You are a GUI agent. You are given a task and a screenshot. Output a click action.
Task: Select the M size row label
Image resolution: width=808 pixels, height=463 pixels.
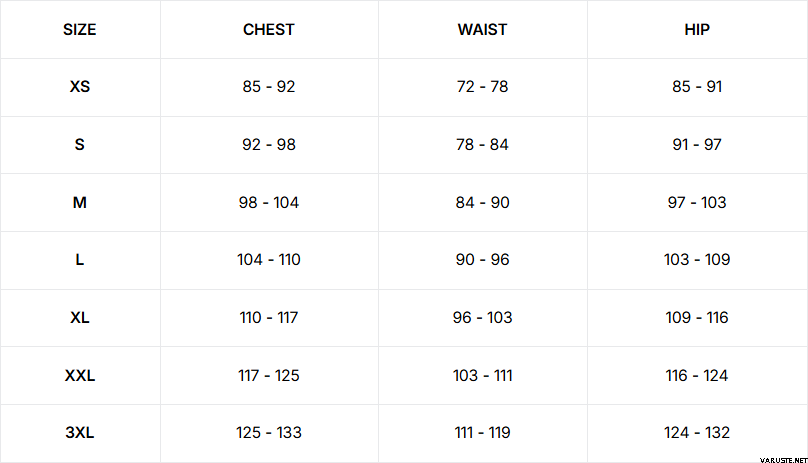coord(80,202)
